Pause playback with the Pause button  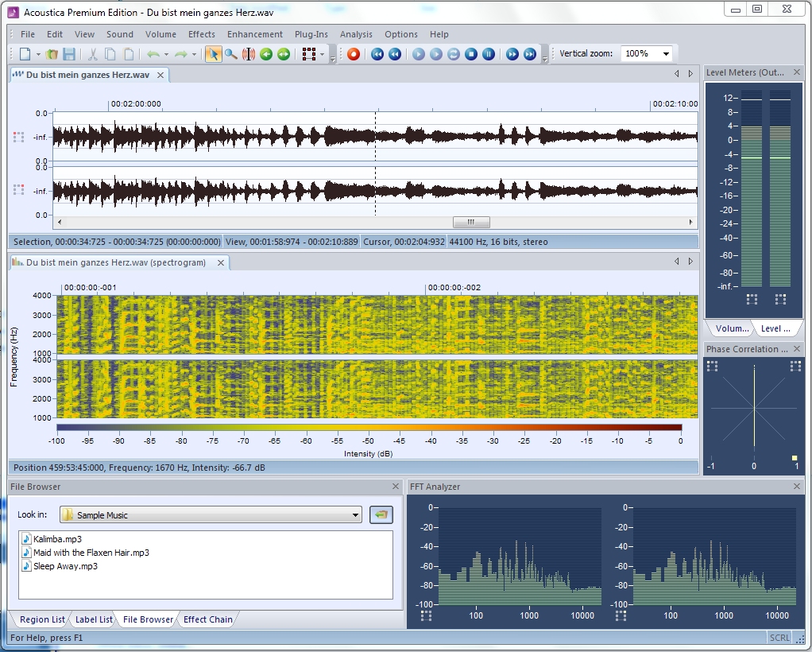pyautogui.click(x=489, y=54)
